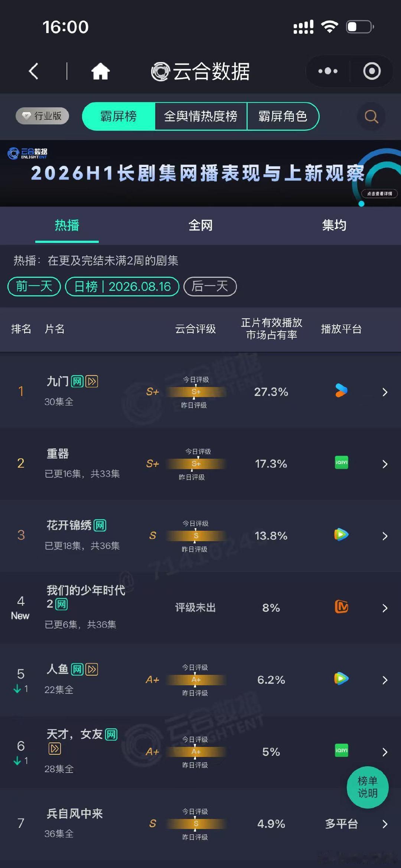Switch to the 集均 tab
The height and width of the screenshot is (868, 401).
tap(334, 225)
